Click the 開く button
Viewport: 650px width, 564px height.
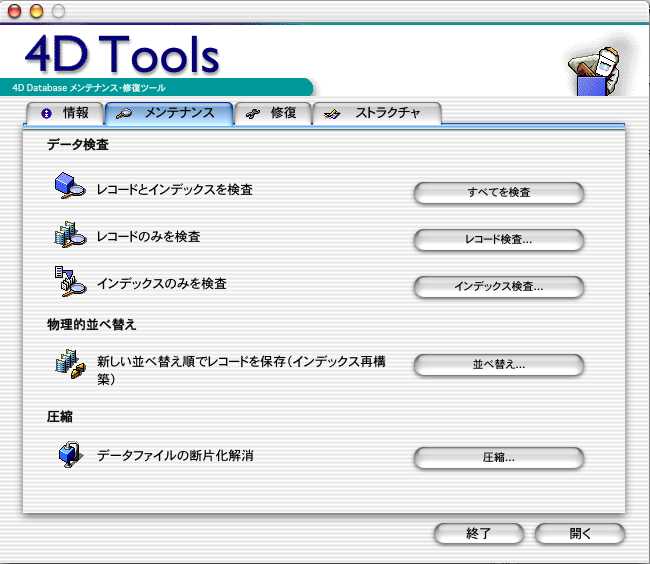tap(580, 534)
